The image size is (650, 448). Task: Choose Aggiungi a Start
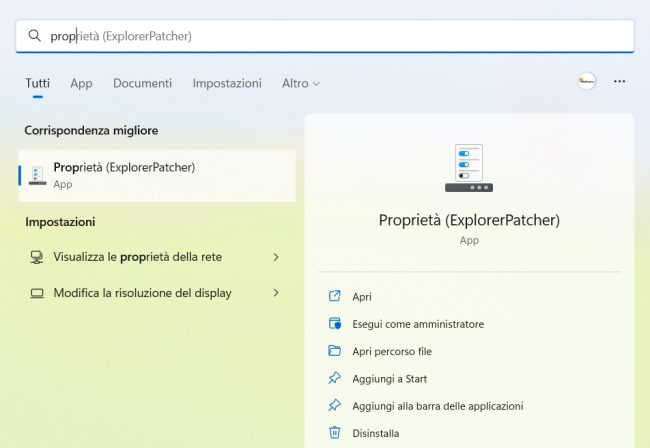point(389,379)
